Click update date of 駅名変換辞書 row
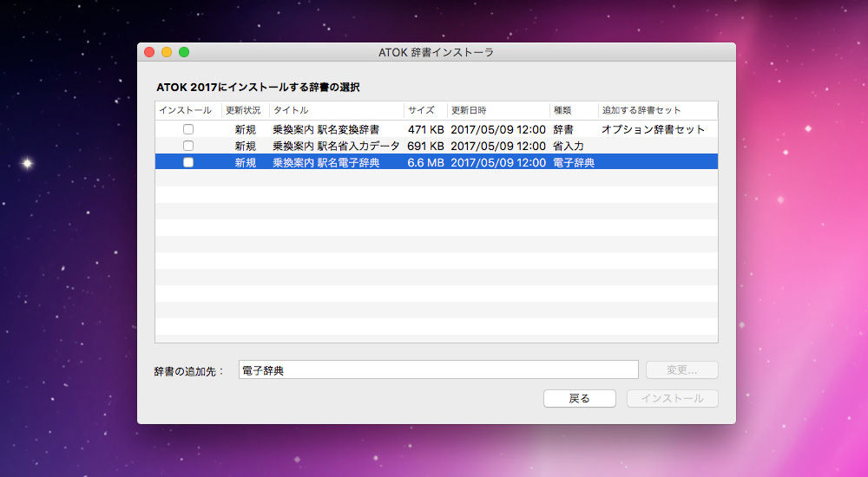 tap(498, 129)
